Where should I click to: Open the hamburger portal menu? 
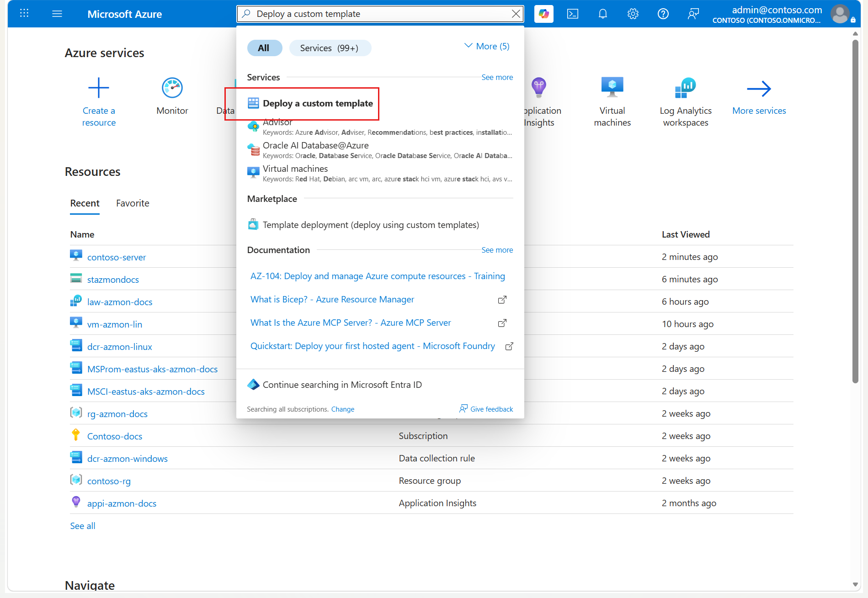pos(57,14)
